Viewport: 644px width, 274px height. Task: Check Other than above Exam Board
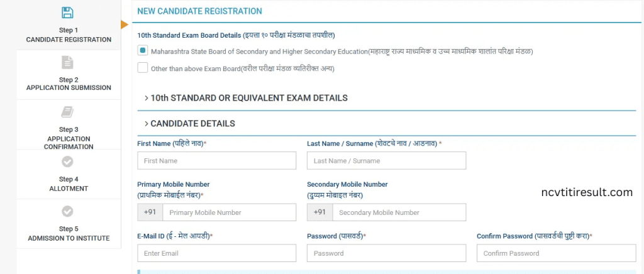pyautogui.click(x=143, y=68)
